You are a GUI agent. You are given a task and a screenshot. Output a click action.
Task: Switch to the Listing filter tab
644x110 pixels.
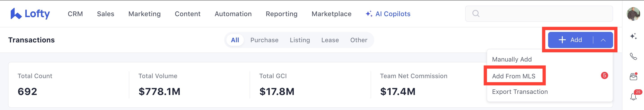(300, 40)
